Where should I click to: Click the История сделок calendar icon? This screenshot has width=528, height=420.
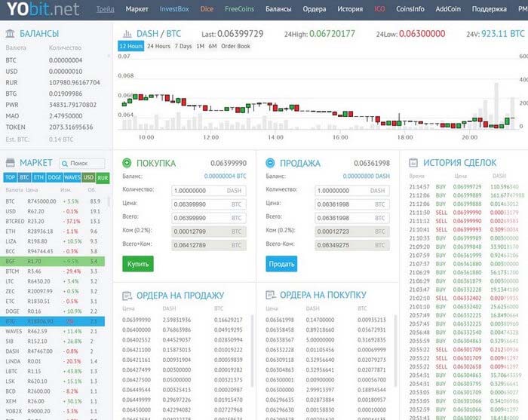413,163
